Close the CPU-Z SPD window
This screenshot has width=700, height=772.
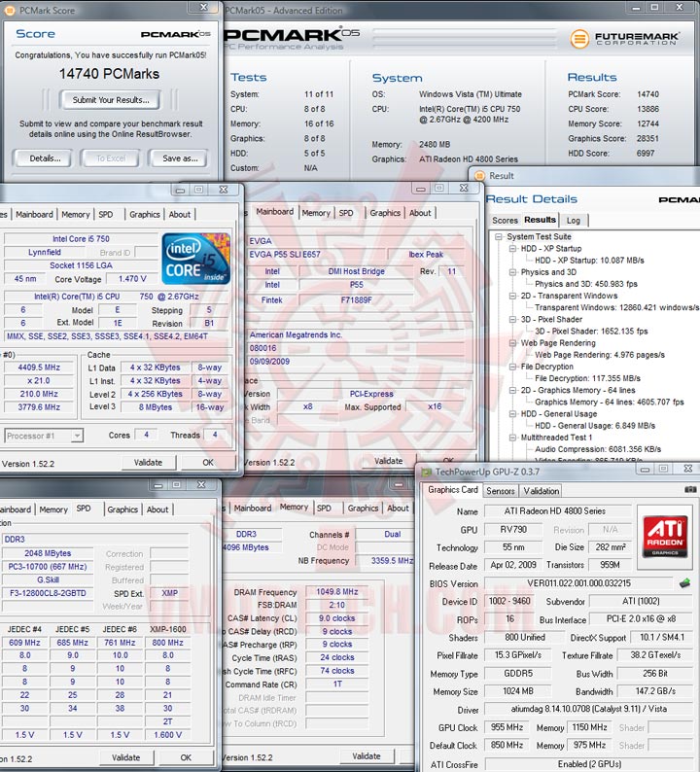pyautogui.click(x=201, y=485)
